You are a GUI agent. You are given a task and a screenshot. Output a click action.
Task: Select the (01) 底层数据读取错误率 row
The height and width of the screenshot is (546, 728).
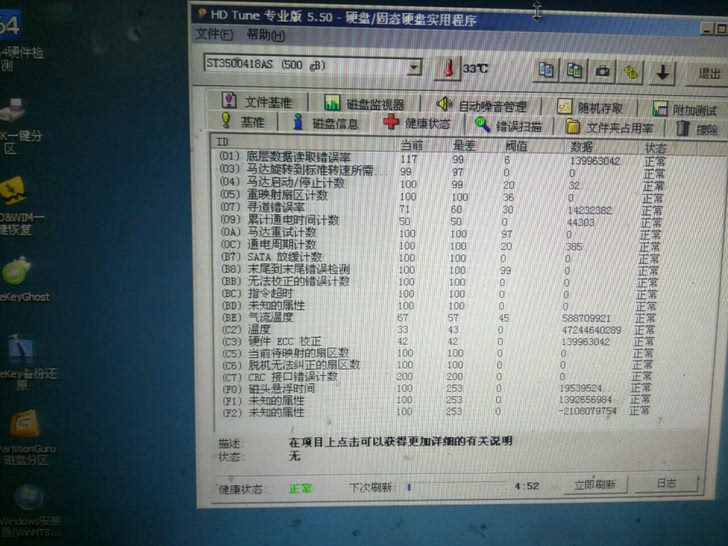tap(442, 159)
